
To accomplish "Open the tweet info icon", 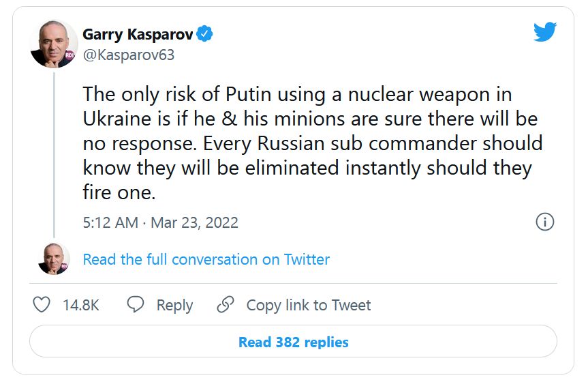I will pos(545,222).
